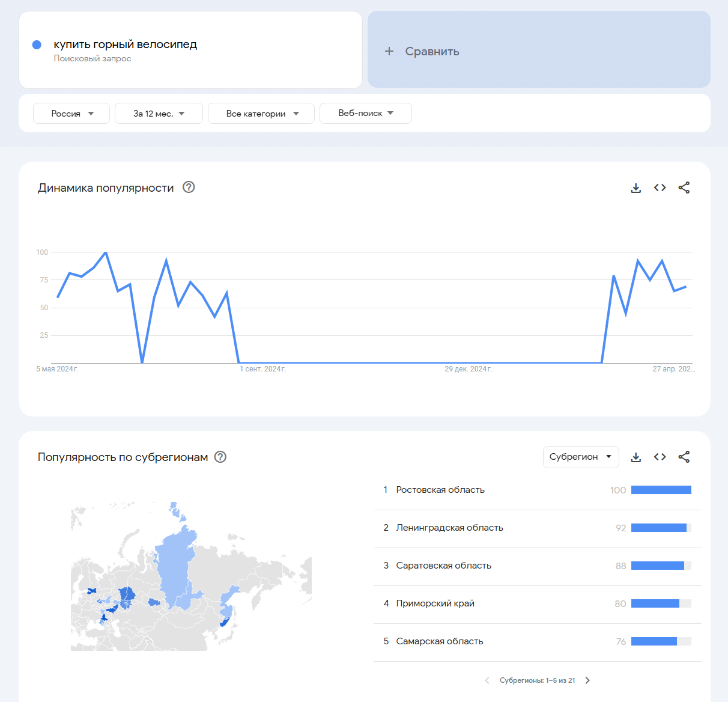Click the Сравнить button to add term
This screenshot has height=702, width=728.
pos(539,50)
